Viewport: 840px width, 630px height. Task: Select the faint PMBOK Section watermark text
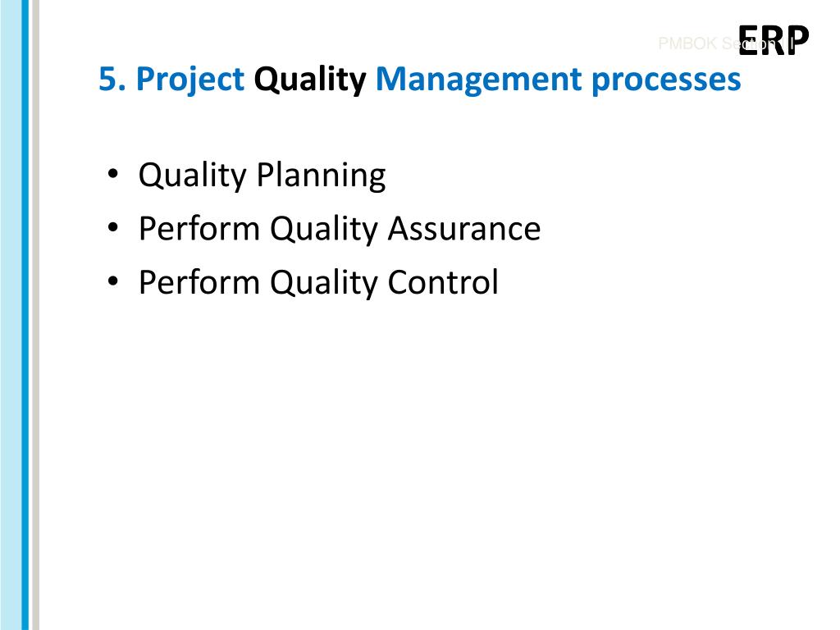(x=726, y=43)
